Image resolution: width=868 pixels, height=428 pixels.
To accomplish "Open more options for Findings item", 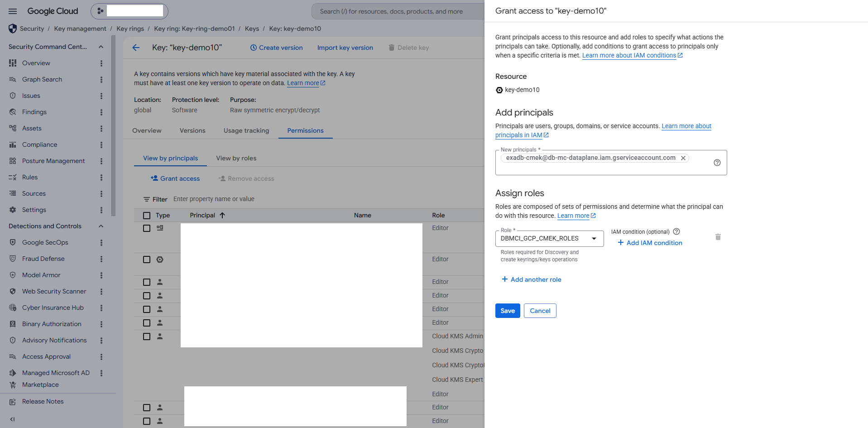I will coord(101,112).
